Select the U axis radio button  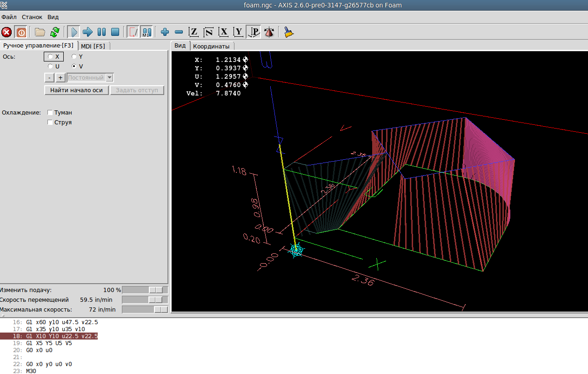click(x=50, y=67)
